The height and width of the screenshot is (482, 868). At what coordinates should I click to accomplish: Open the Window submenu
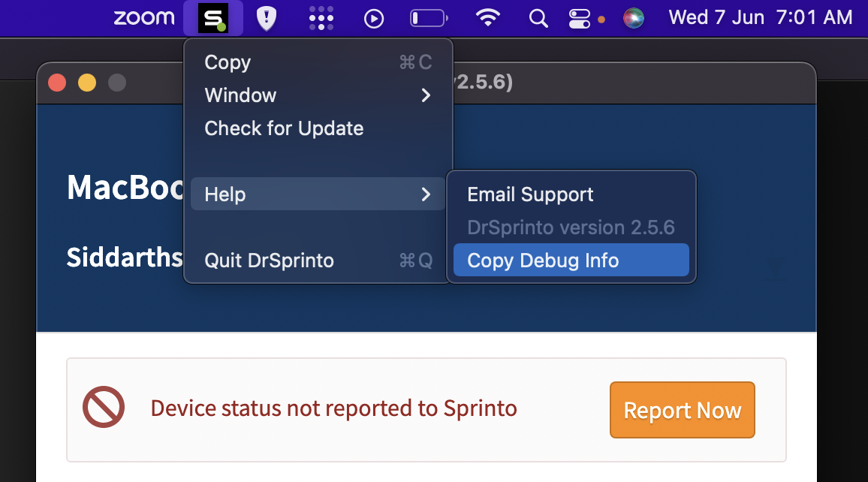318,95
